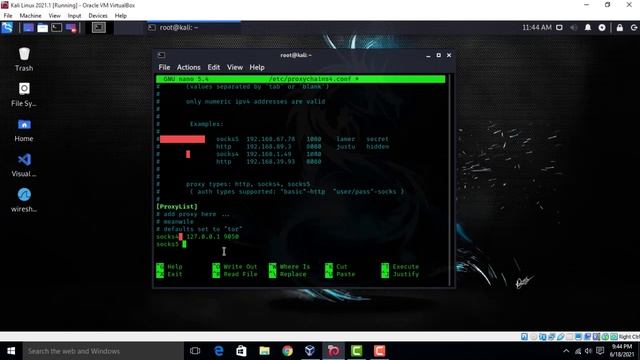Click the Windows network tray icon
This screenshot has height=360, width=640.
578,351
